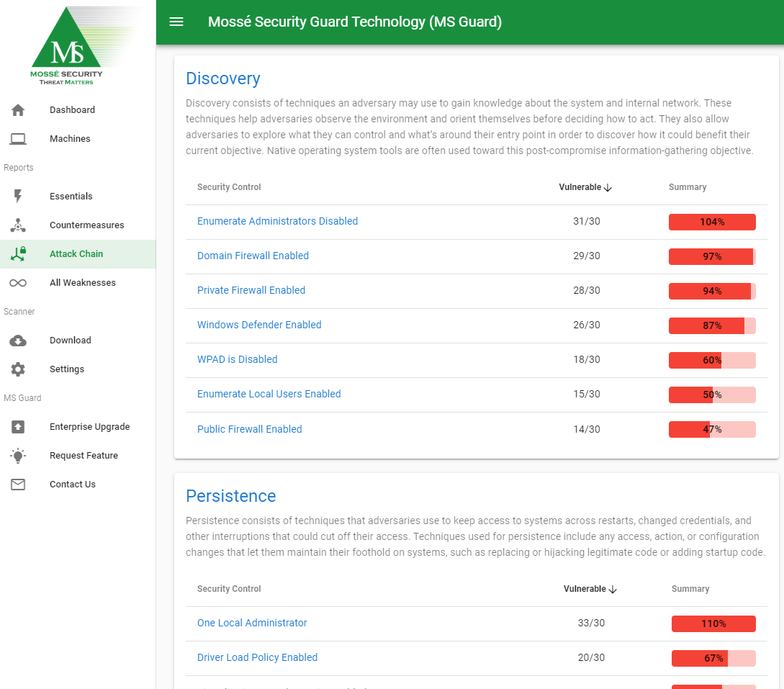Click the 33/30 vulnerable count
Screen dimensions: 784x689
click(591, 623)
